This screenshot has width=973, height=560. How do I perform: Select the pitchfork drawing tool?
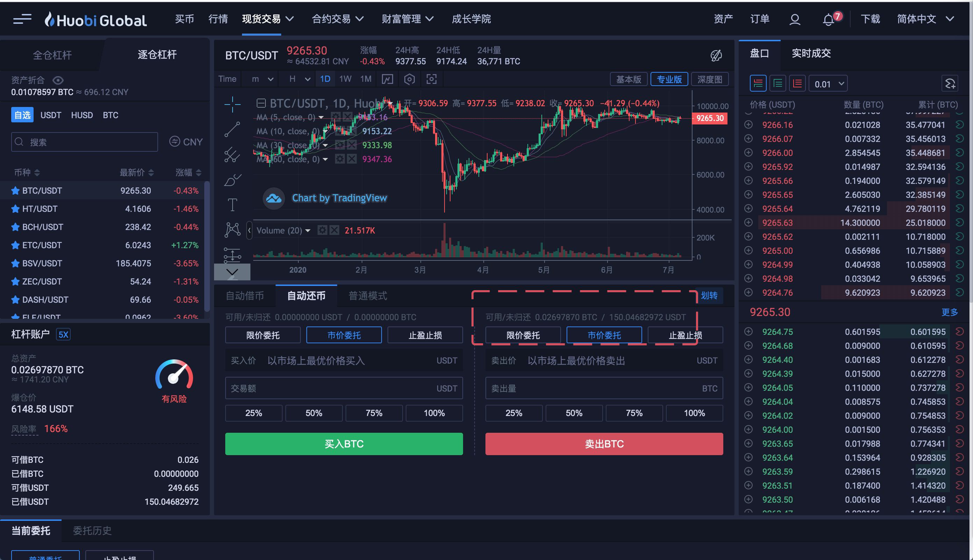tap(232, 155)
